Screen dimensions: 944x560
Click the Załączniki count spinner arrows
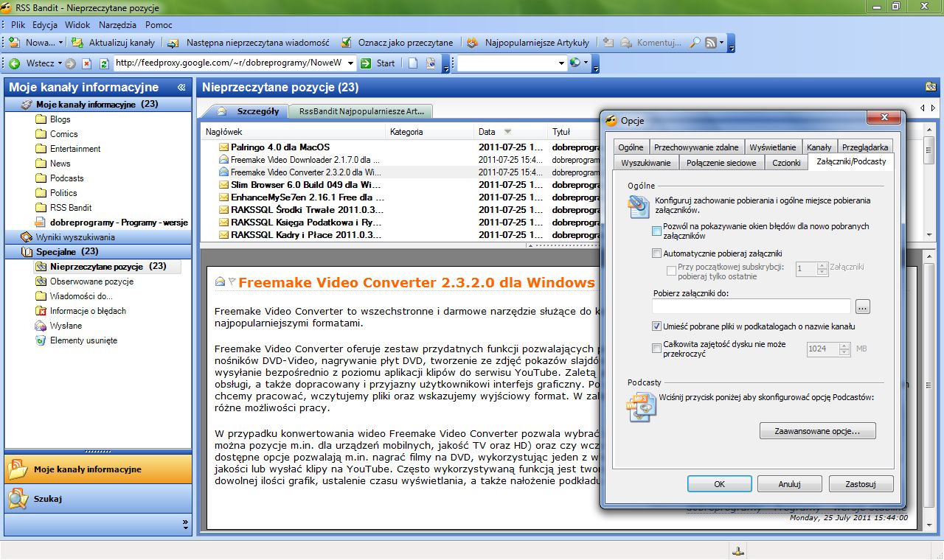tap(822, 269)
